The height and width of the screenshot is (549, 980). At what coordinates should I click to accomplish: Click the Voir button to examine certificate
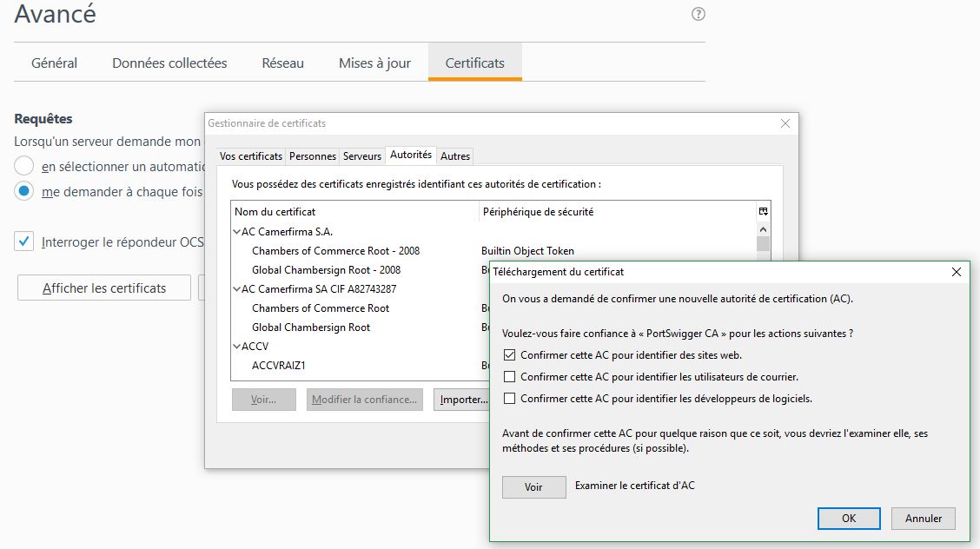click(x=533, y=487)
